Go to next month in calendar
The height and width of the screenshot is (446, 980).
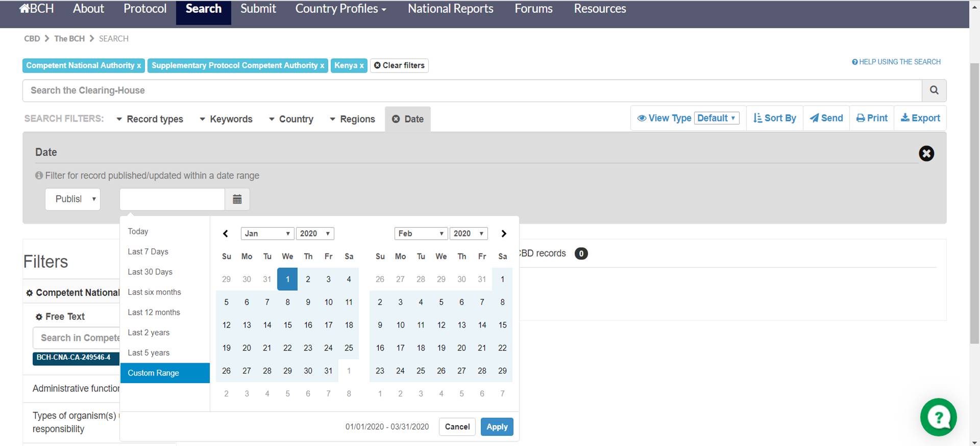pyautogui.click(x=504, y=233)
